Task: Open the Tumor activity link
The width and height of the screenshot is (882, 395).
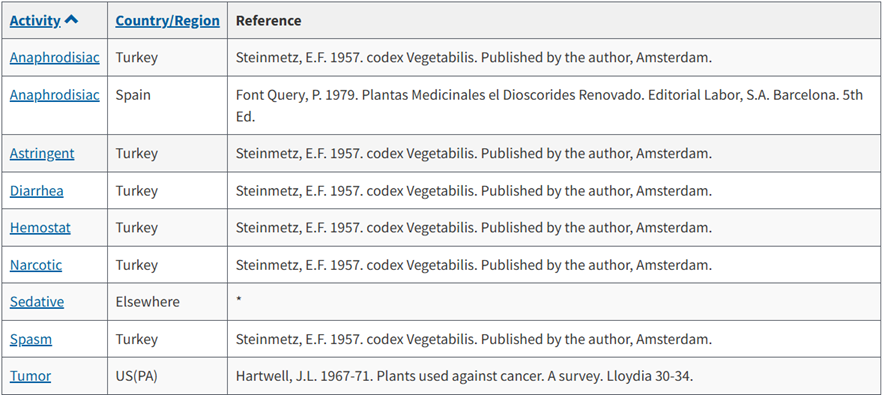Action: coord(30,376)
